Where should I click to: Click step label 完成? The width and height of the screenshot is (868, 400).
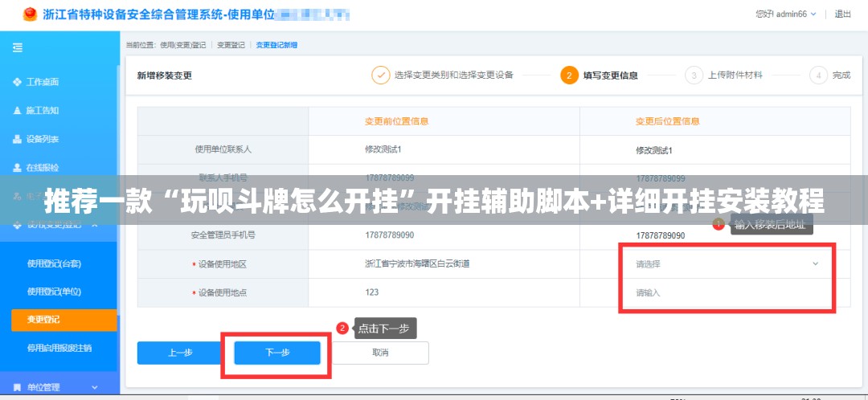coord(841,76)
